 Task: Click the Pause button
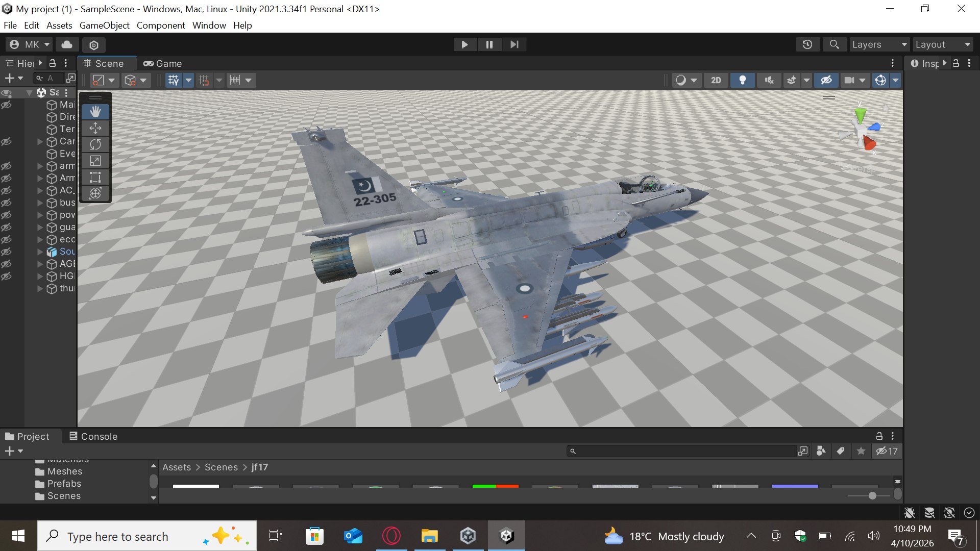[x=489, y=44]
